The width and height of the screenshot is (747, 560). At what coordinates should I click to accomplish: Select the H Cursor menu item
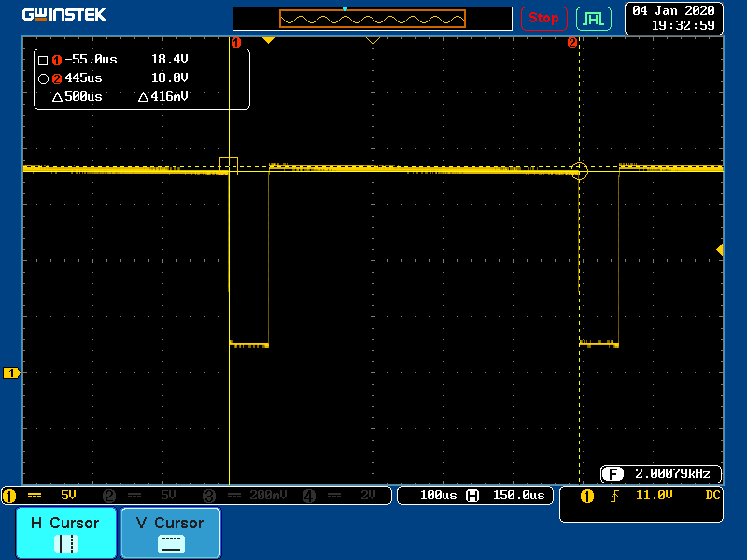tap(65, 533)
